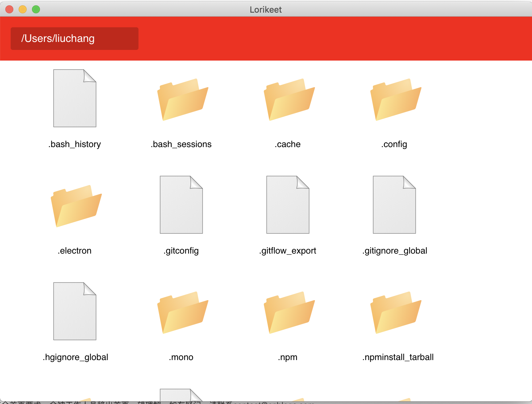
Task: Open the .cache folder icon
Action: [x=289, y=100]
